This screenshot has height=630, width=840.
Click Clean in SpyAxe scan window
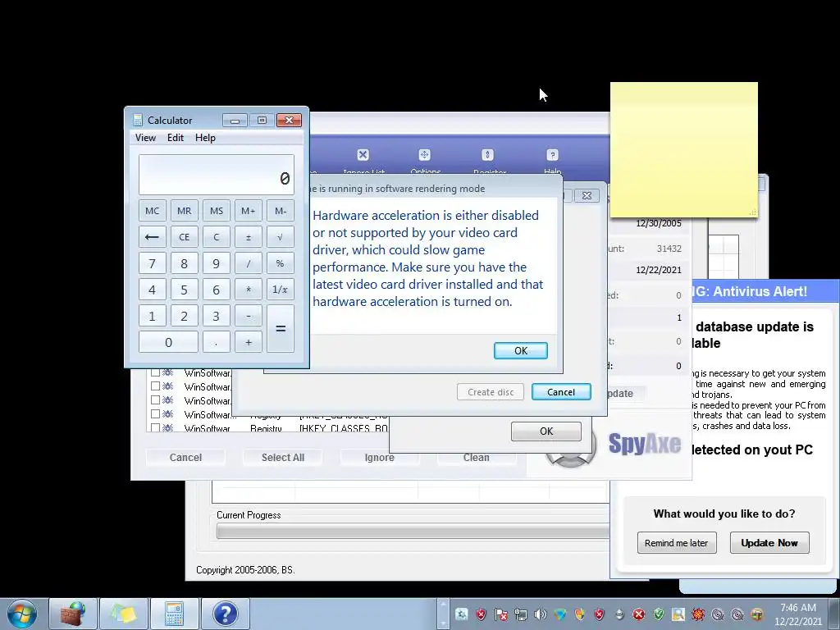click(x=477, y=458)
